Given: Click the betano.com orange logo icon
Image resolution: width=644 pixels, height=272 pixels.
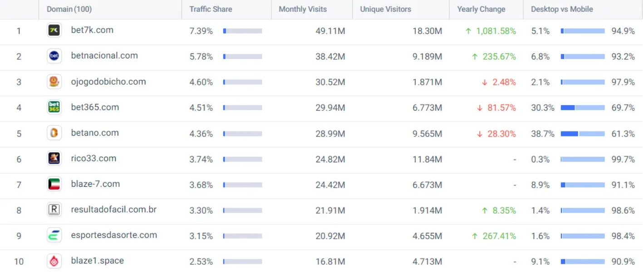Looking at the screenshot, I should [54, 133].
